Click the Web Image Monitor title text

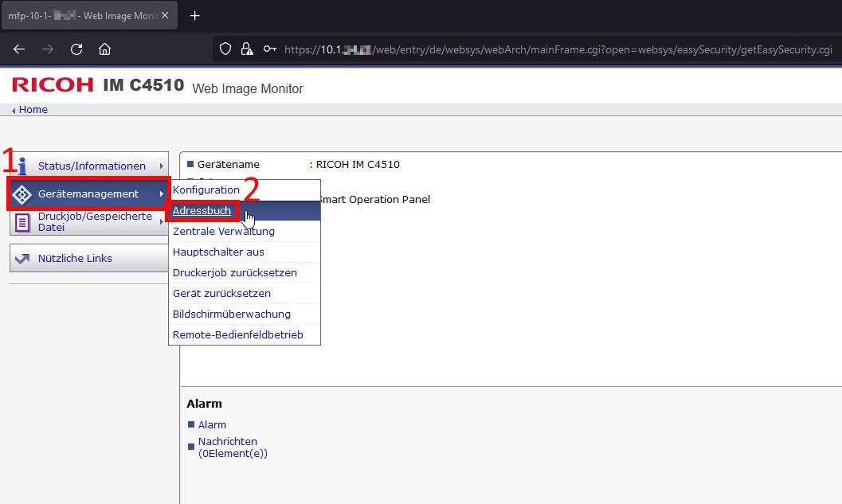pos(248,88)
